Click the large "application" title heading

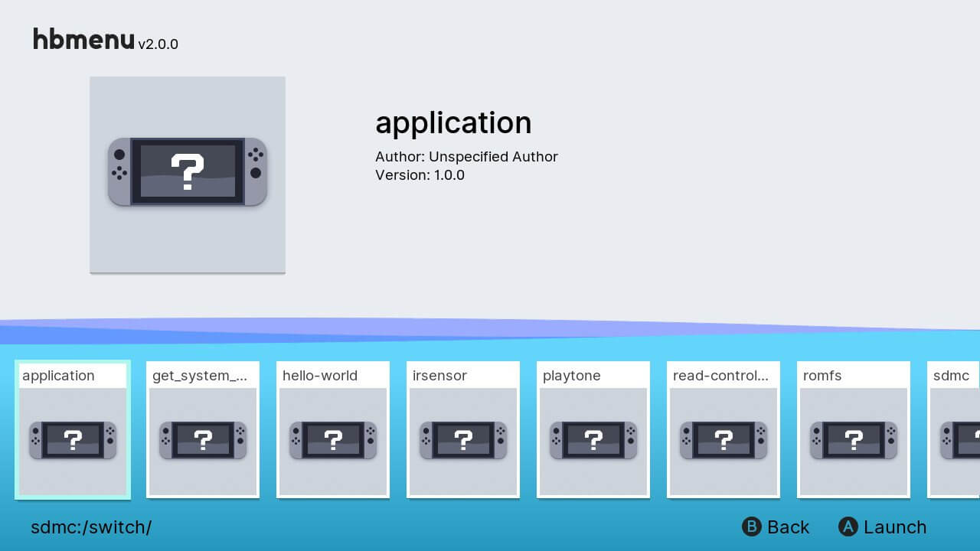tap(453, 123)
